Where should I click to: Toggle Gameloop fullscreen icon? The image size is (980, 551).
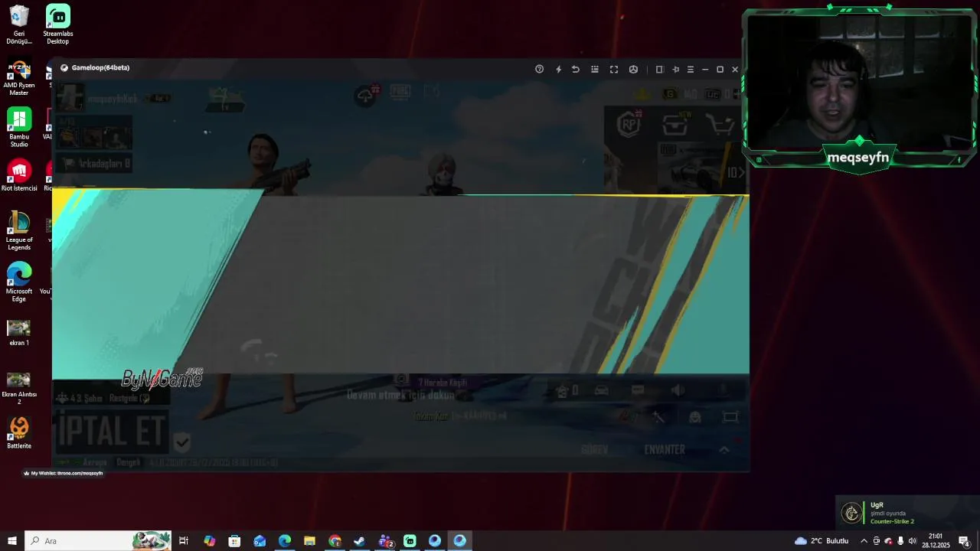(x=614, y=69)
